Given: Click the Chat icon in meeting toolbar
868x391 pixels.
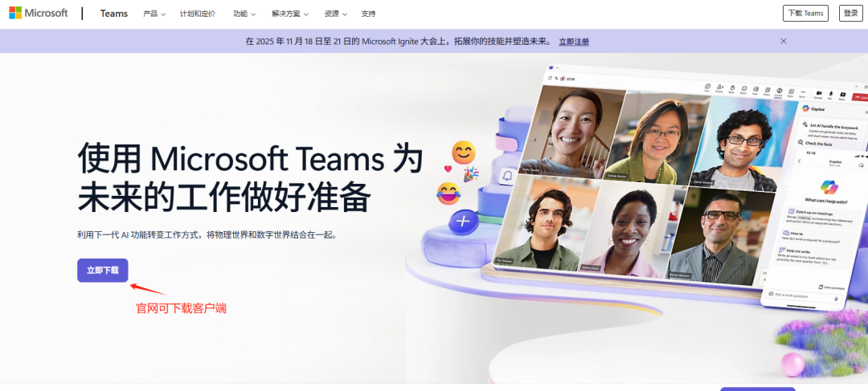Looking at the screenshot, I should tap(707, 87).
